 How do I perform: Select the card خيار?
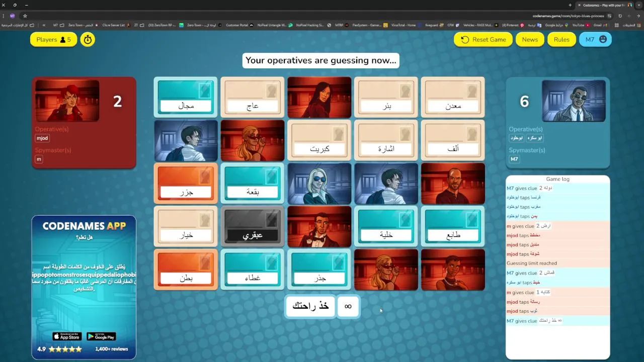[x=186, y=226]
